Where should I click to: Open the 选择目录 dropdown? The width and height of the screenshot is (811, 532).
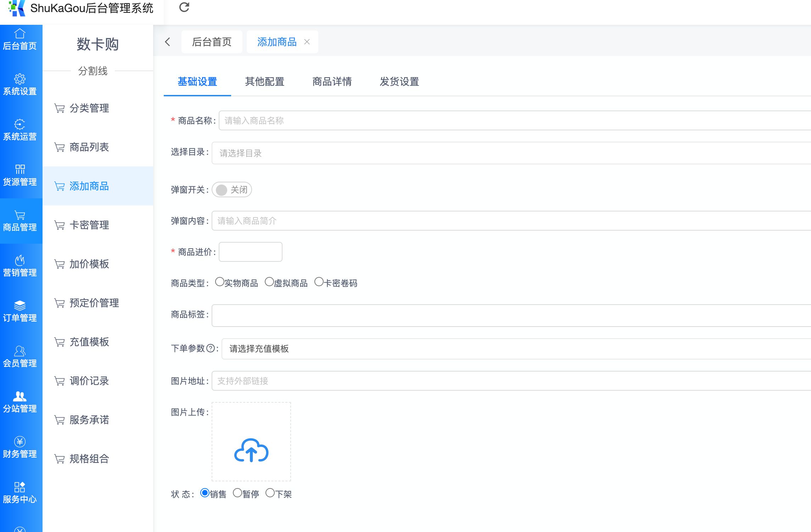511,153
